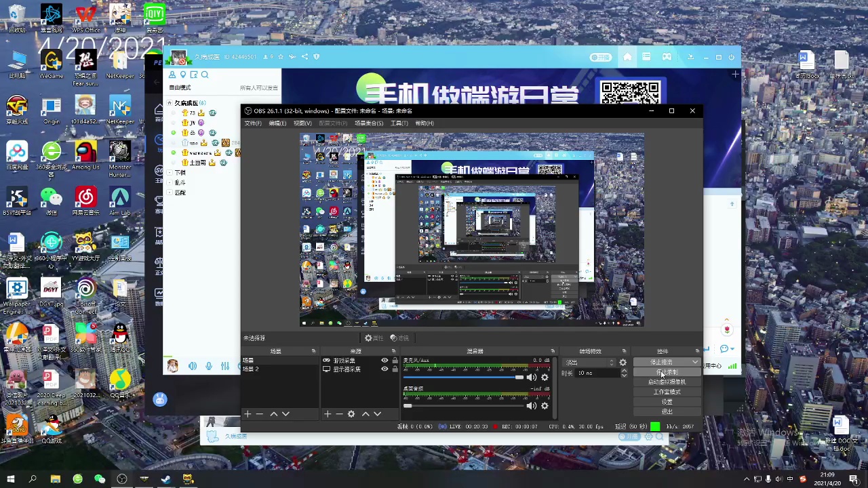
Task: Expand arrow beside the 停止推流 button
Action: point(695,363)
